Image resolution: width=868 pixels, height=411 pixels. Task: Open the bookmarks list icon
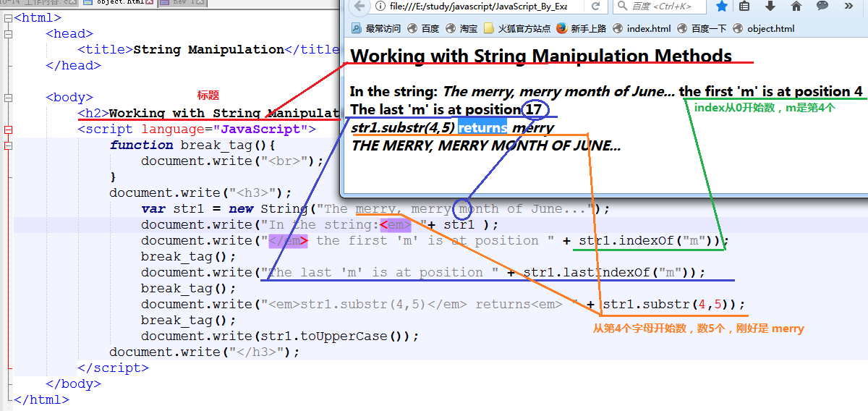click(745, 7)
